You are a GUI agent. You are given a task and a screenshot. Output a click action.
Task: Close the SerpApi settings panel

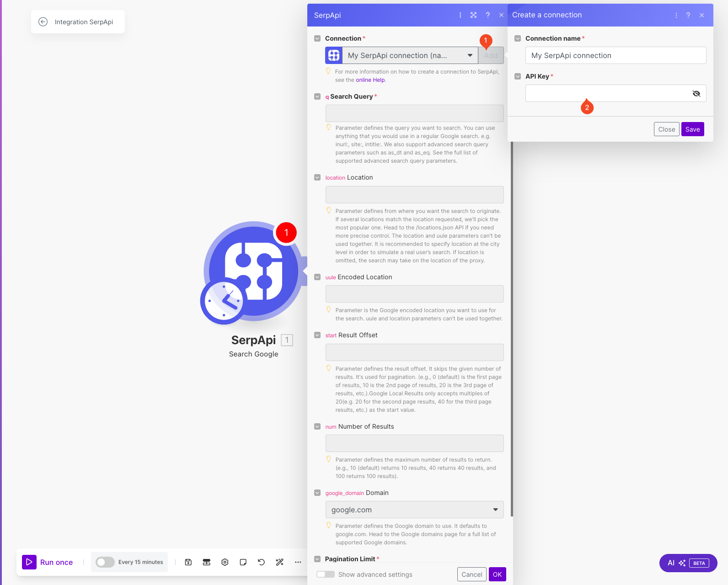[x=502, y=15]
